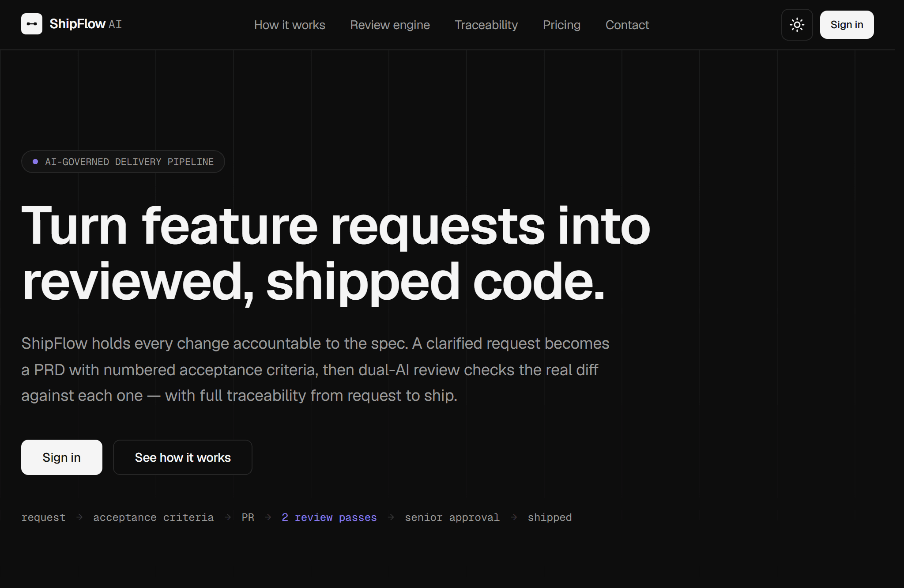Open the Traceability nav item
This screenshot has width=904, height=588.
[x=486, y=25]
